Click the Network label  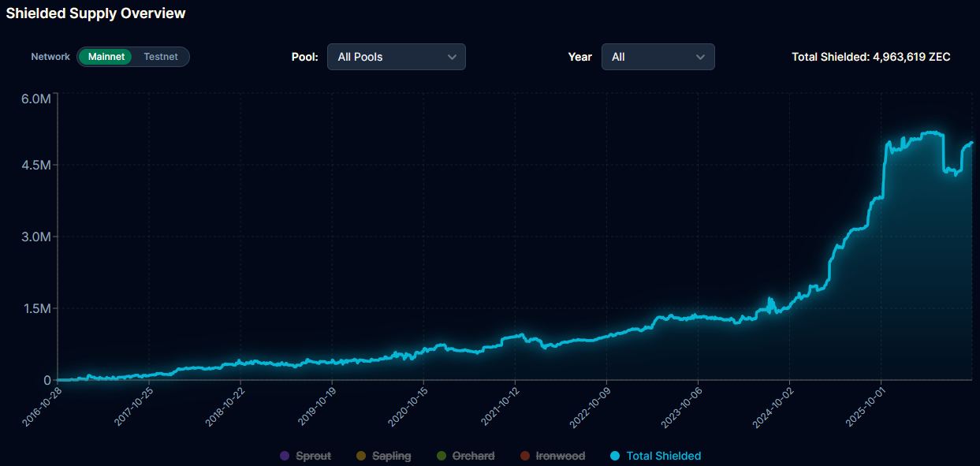(50, 57)
